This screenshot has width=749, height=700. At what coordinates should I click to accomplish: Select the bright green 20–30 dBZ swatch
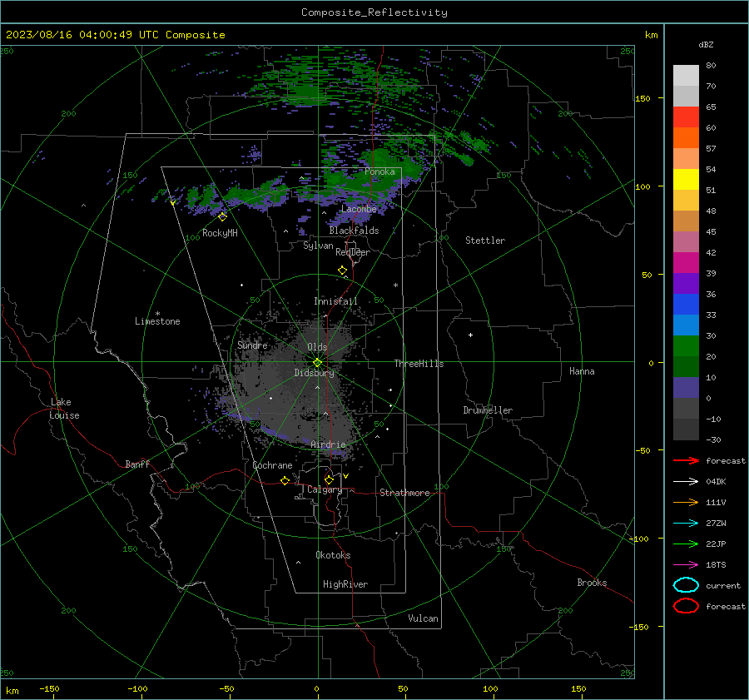pos(686,346)
